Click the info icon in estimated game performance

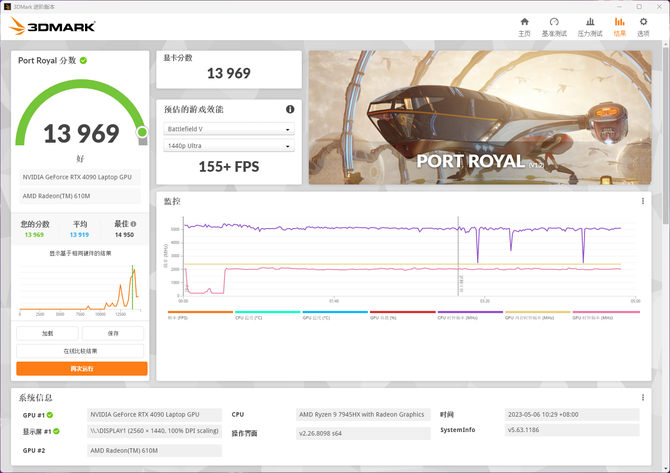coord(290,109)
